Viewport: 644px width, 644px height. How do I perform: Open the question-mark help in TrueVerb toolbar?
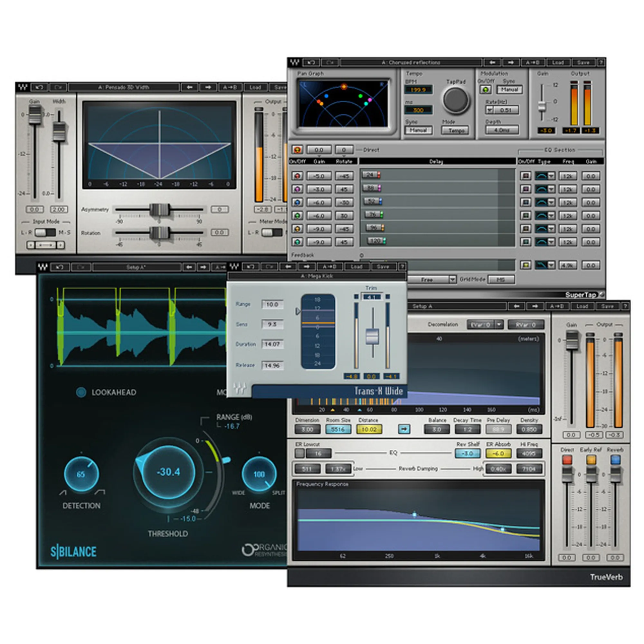pos(625,306)
